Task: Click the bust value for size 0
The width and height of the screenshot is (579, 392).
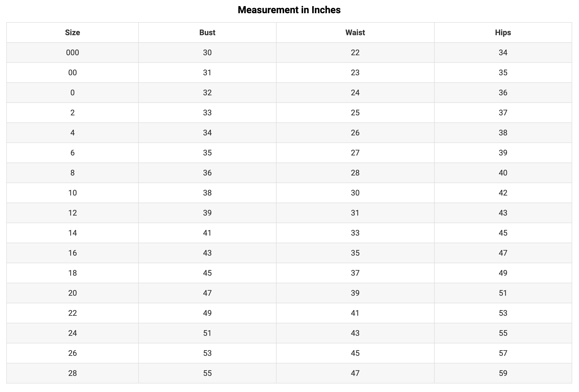Action: coord(207,93)
